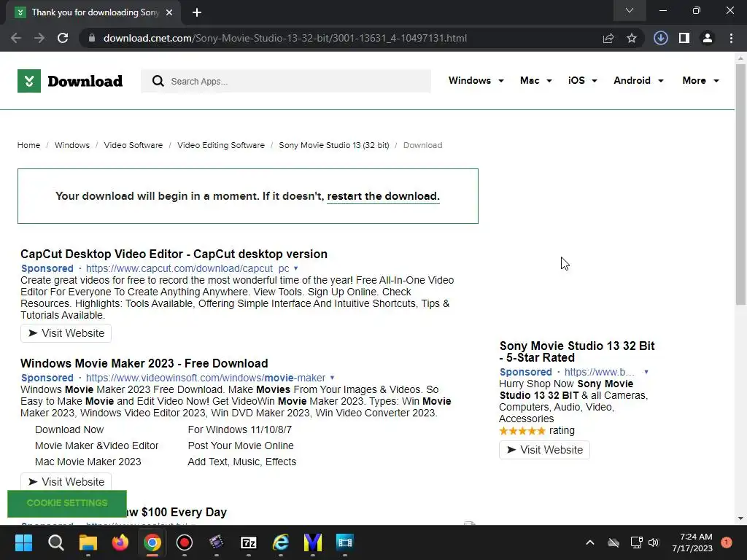The height and width of the screenshot is (560, 747).
Task: Expand the Android dropdown menu
Action: pyautogui.click(x=638, y=80)
